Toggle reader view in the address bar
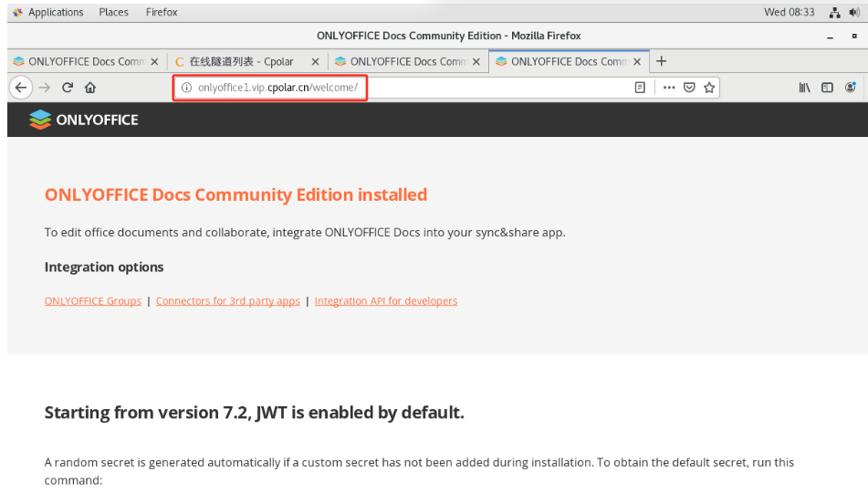This screenshot has width=868, height=493. pyautogui.click(x=640, y=88)
